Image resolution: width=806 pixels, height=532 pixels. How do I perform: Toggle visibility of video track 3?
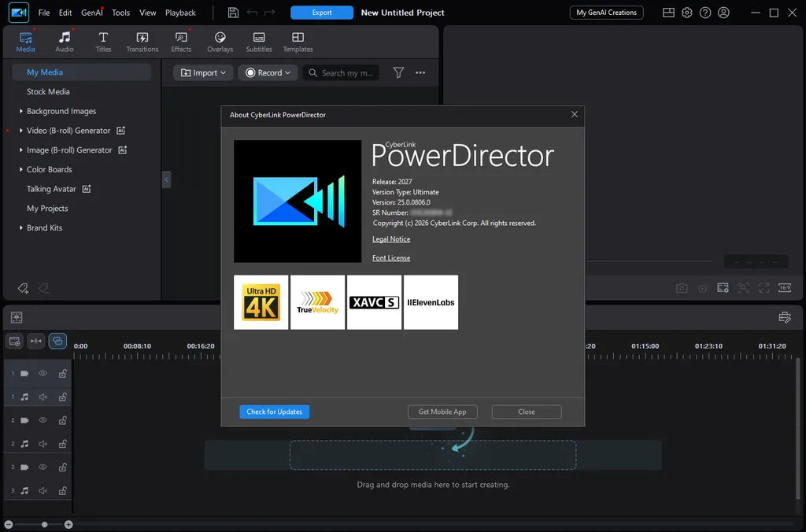click(x=43, y=467)
